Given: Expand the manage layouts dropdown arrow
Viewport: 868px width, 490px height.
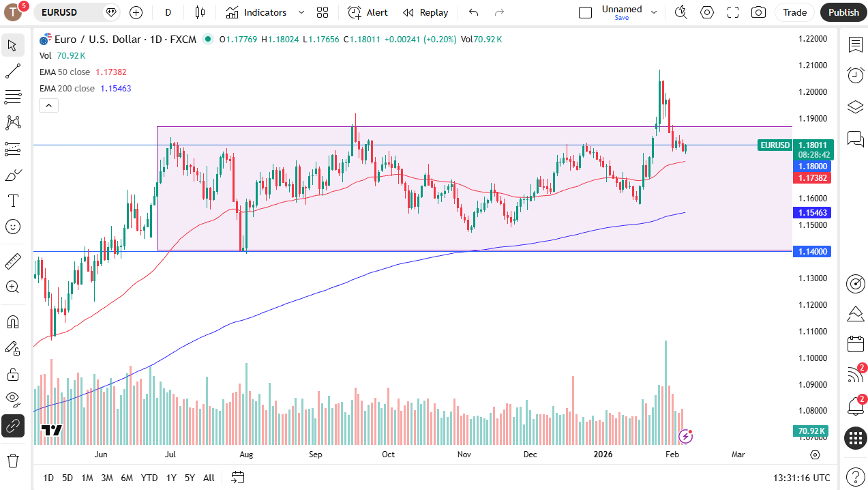Looking at the screenshot, I should (655, 12).
